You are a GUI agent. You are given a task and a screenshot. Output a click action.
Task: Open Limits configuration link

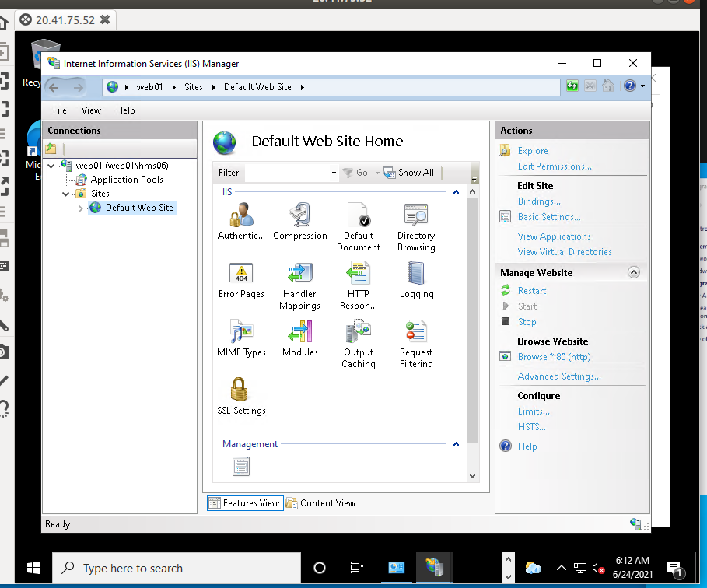coord(534,411)
